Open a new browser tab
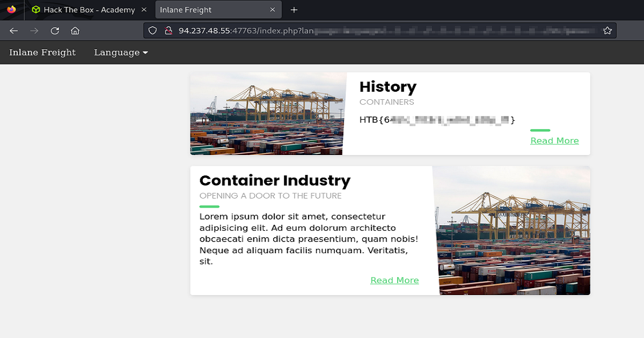The height and width of the screenshot is (338, 644). (x=294, y=10)
